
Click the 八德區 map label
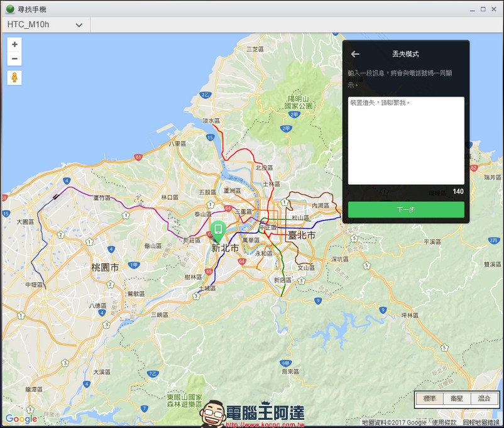pos(97,305)
